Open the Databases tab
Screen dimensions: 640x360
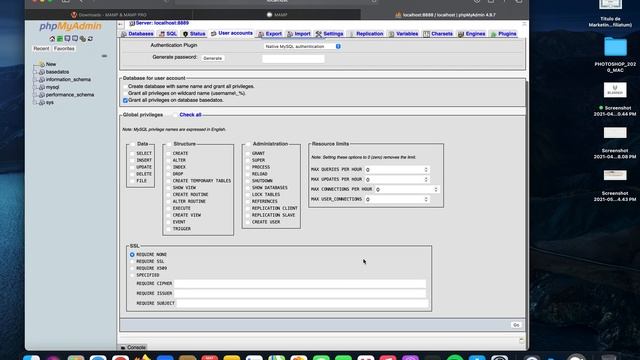[138, 34]
